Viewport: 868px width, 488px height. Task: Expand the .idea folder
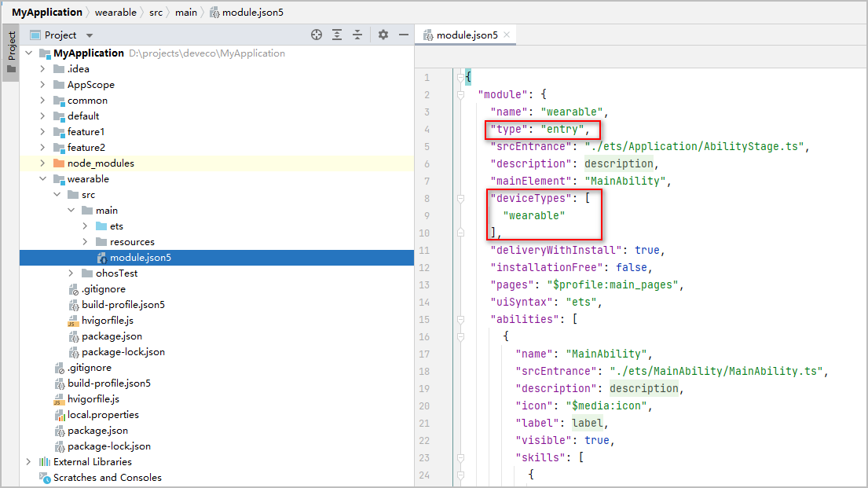click(42, 68)
